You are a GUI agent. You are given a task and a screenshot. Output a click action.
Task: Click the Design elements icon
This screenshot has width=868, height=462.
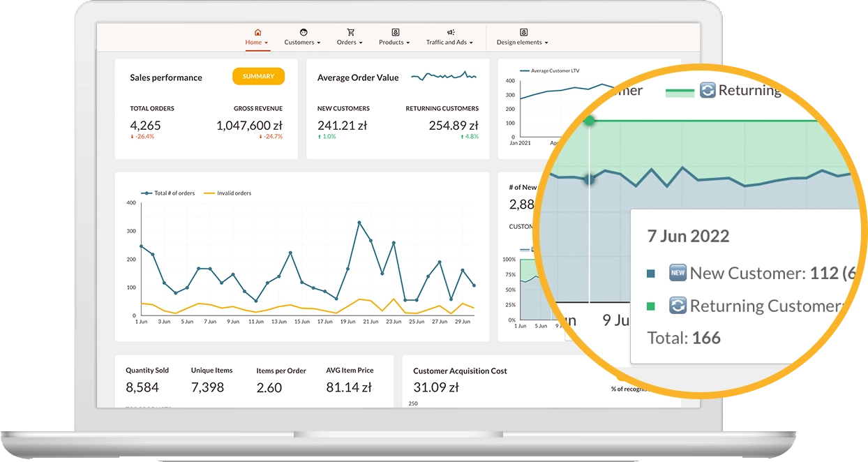523,32
